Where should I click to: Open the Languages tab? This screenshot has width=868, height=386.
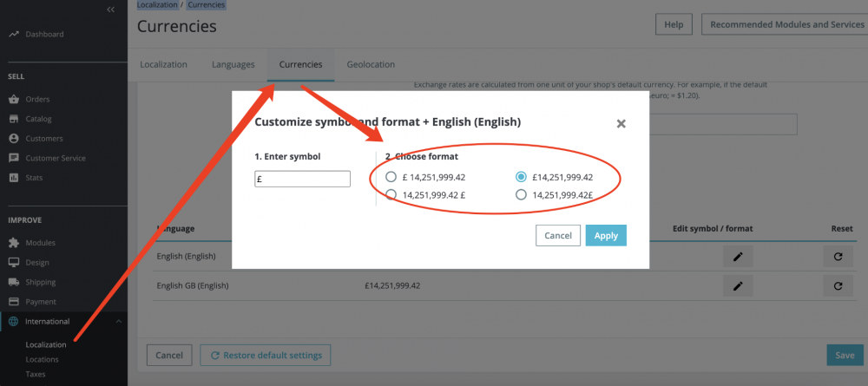click(x=233, y=64)
